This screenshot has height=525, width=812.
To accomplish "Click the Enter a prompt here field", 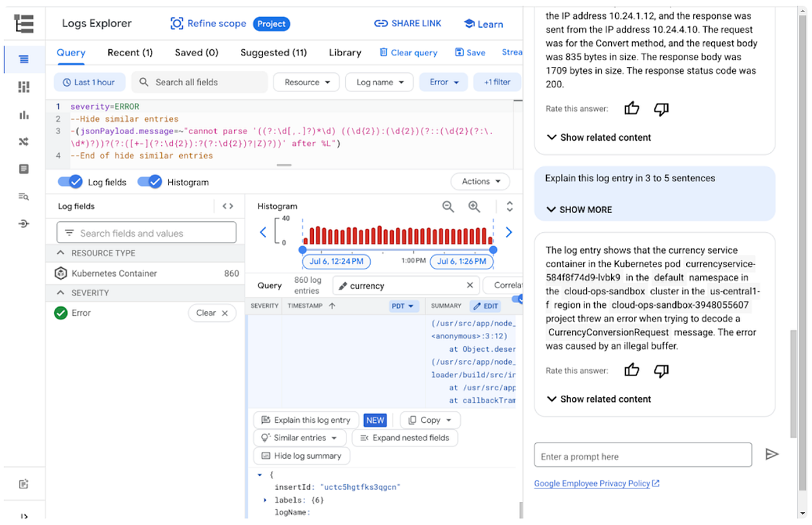I will point(643,455).
